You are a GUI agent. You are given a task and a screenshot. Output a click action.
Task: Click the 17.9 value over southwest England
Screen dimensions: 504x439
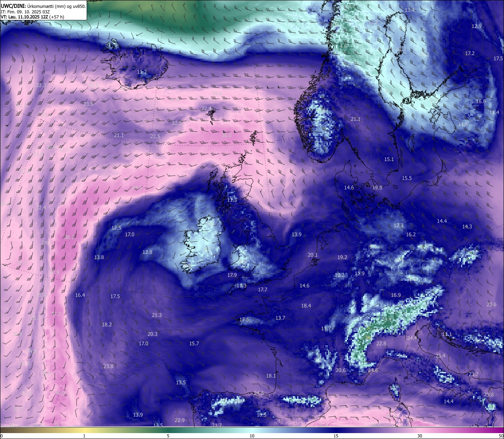click(x=232, y=275)
